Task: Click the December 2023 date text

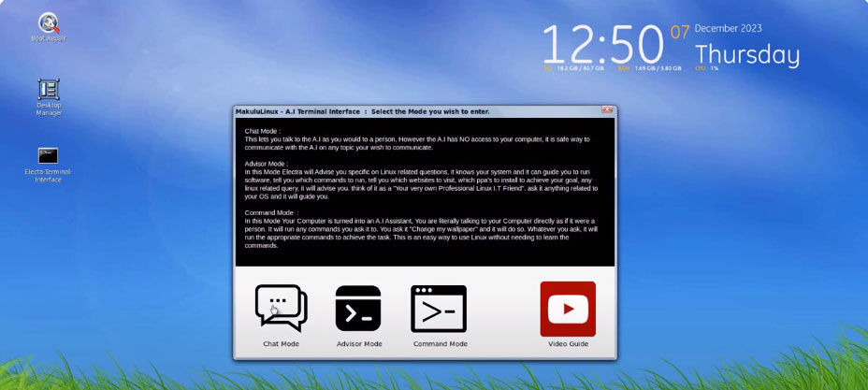Action: click(729, 28)
